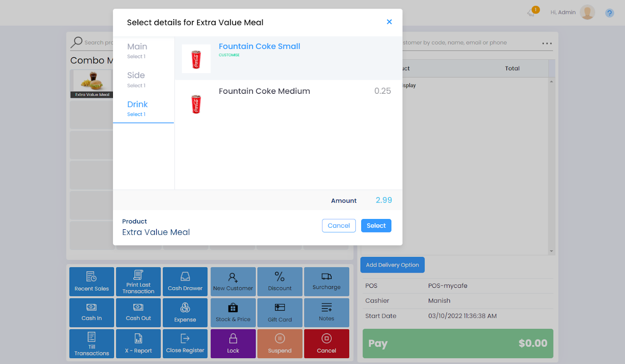Open Stock & Price lookup
Image resolution: width=625 pixels, height=364 pixels.
[x=233, y=312]
